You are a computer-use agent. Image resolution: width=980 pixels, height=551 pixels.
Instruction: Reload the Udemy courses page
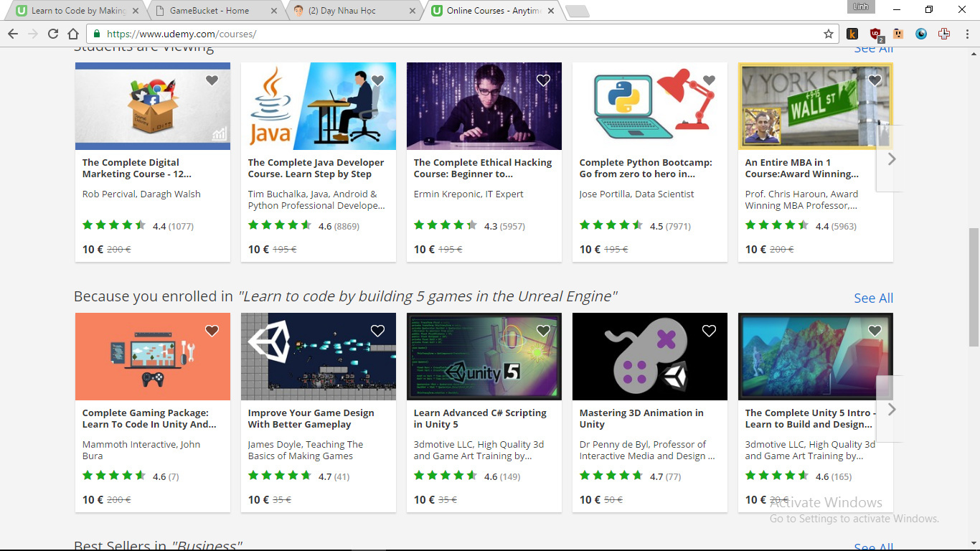click(x=53, y=34)
